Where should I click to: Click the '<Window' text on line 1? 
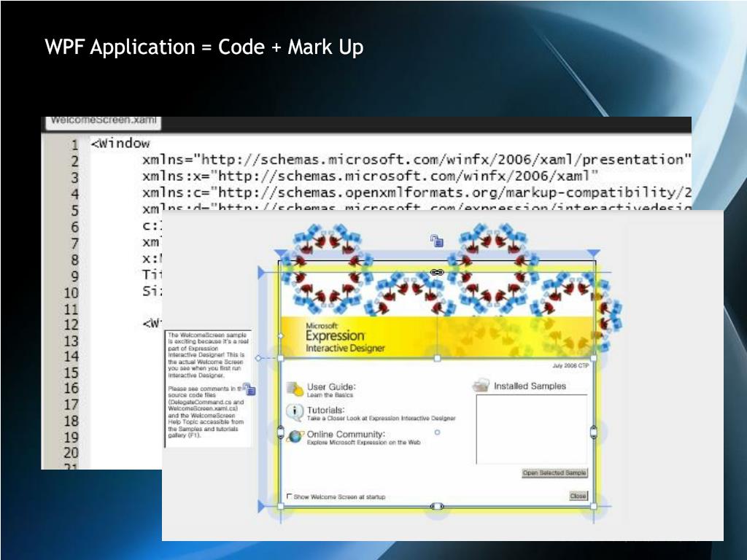pyautogui.click(x=120, y=144)
